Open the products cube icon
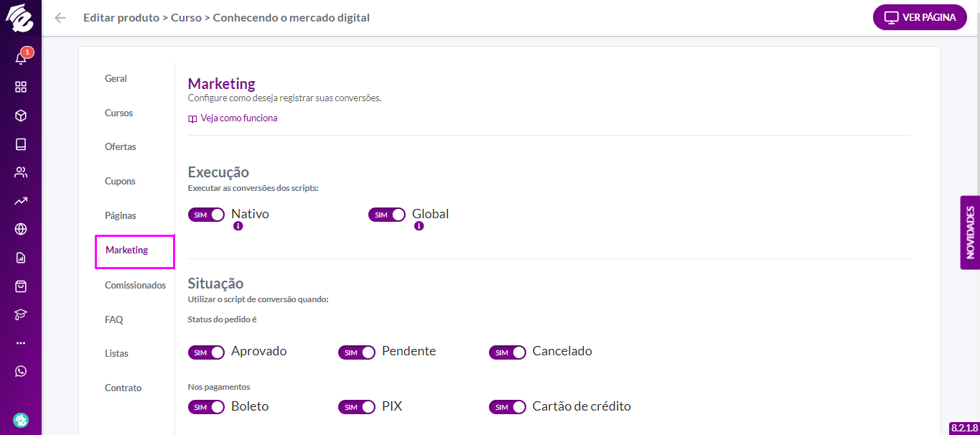 (21, 116)
